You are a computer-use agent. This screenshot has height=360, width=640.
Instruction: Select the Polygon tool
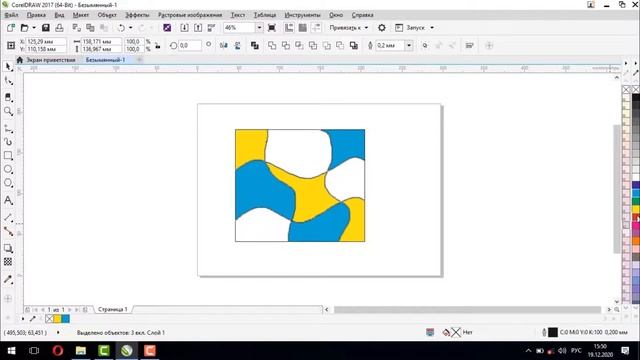[x=8, y=183]
